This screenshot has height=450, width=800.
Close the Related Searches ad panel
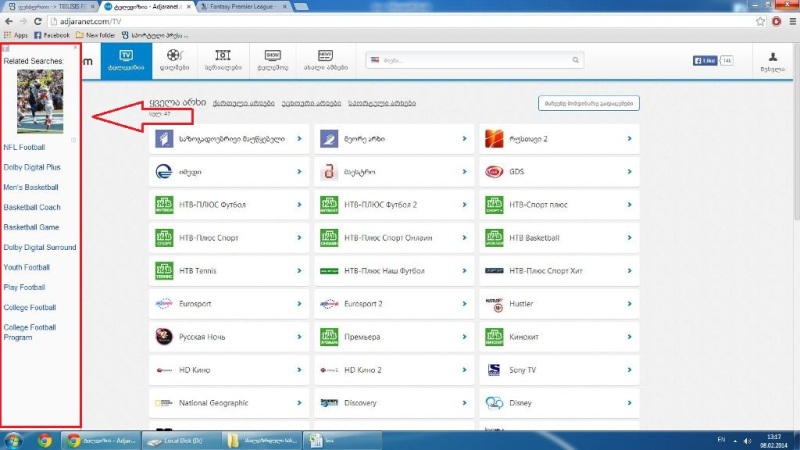(x=75, y=47)
